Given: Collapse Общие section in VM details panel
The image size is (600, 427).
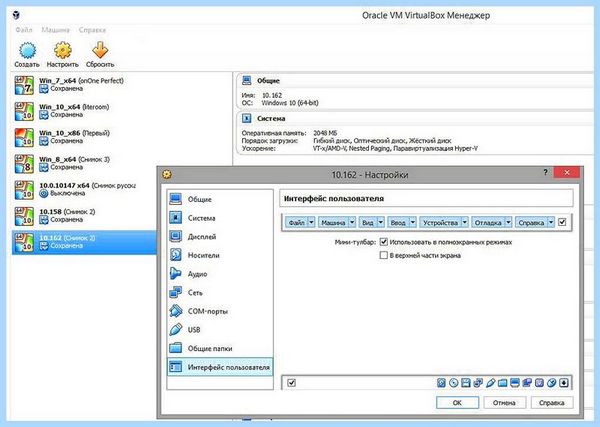Looking at the screenshot, I should [247, 80].
